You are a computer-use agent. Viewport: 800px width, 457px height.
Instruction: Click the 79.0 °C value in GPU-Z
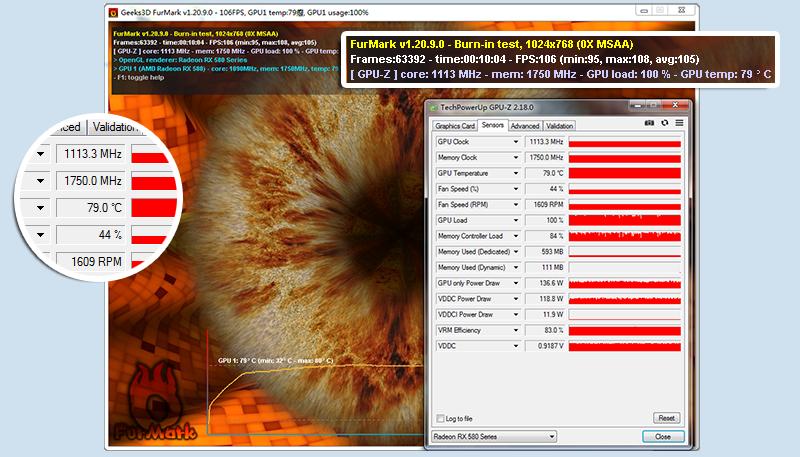point(545,173)
